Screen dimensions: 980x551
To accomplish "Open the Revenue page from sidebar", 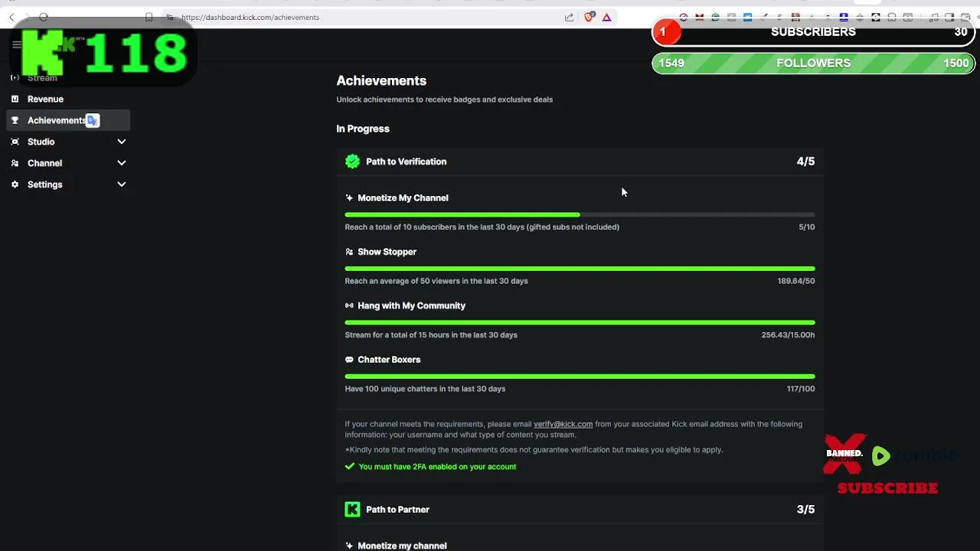I will 45,99.
